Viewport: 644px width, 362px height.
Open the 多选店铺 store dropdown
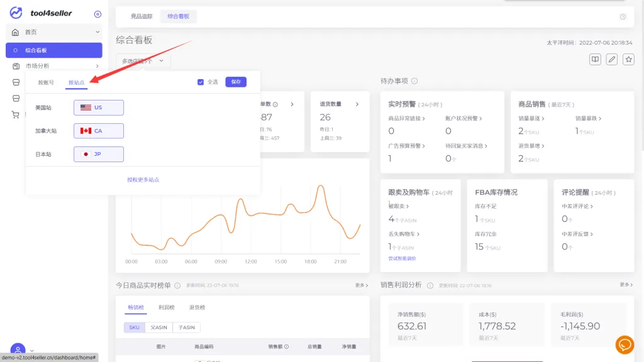(143, 61)
